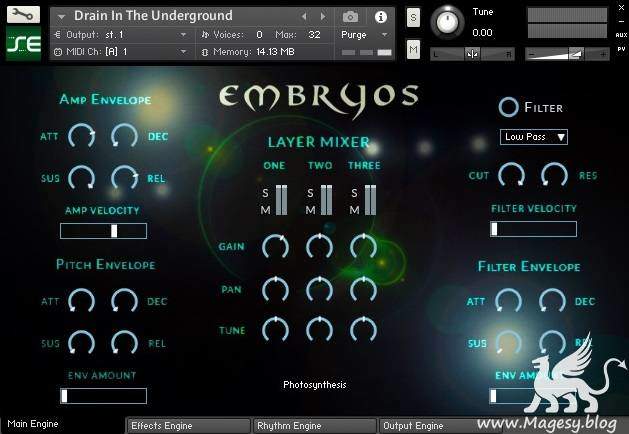The image size is (629, 434).
Task: Adjust Layer ONE tune knob
Action: pos(275,330)
